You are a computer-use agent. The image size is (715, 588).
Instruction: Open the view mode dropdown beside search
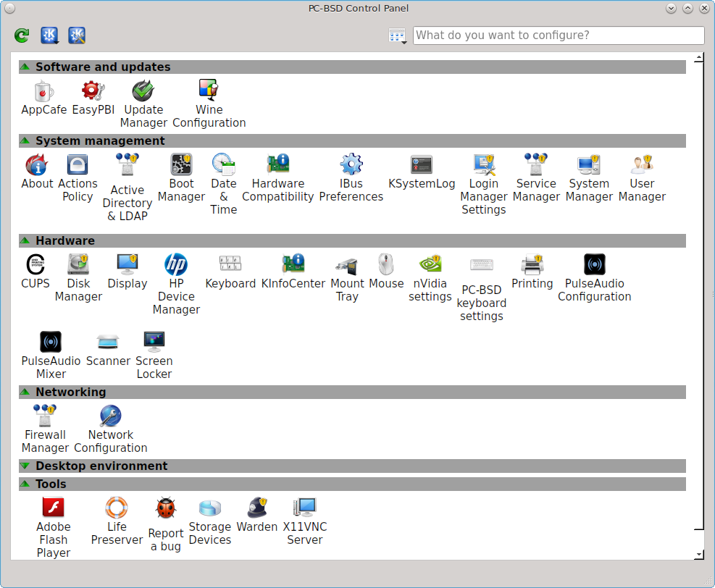click(397, 35)
